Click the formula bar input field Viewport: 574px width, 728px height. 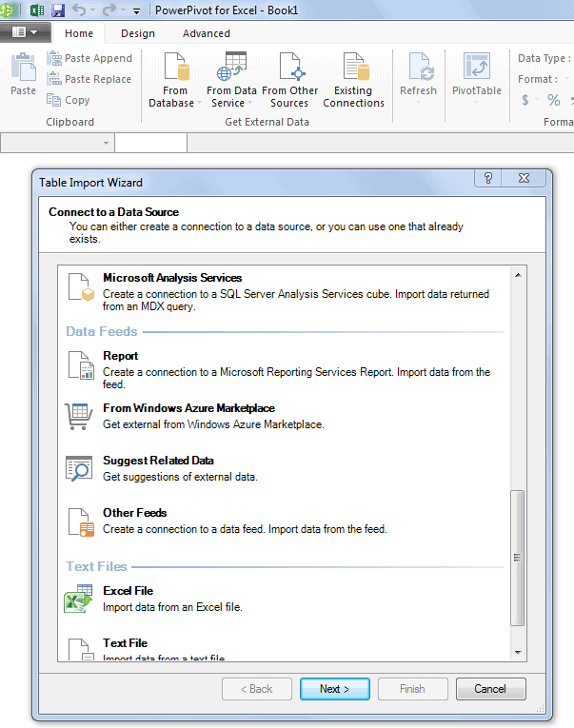[x=381, y=143]
